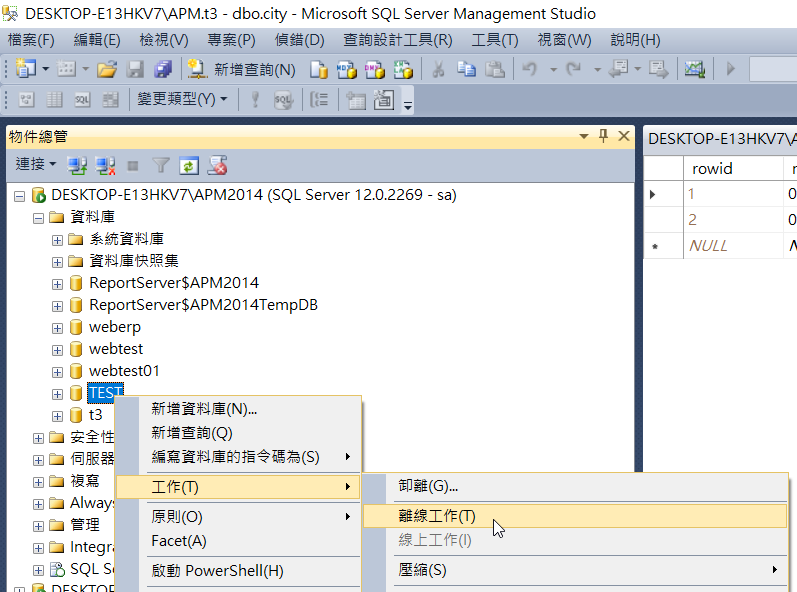The width and height of the screenshot is (797, 592).
Task: Click the Undo arrow icon
Action: click(530, 69)
